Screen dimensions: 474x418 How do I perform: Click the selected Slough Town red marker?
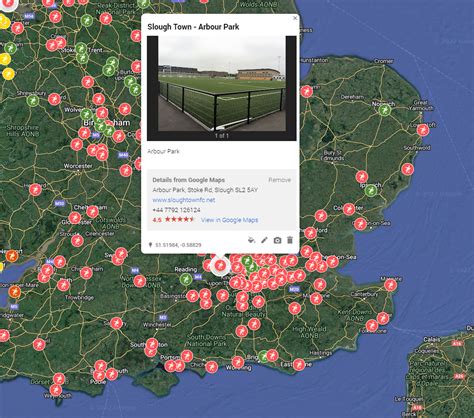220,266
